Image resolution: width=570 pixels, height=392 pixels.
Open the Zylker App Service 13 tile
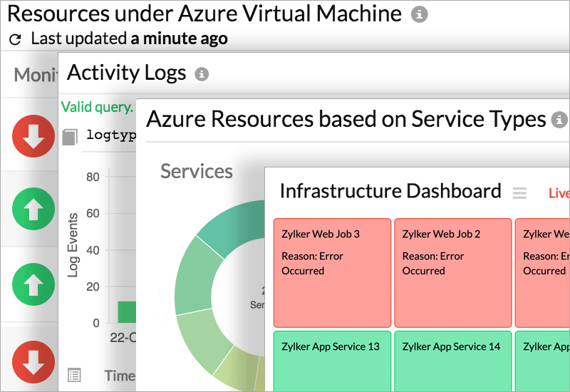[332, 361]
